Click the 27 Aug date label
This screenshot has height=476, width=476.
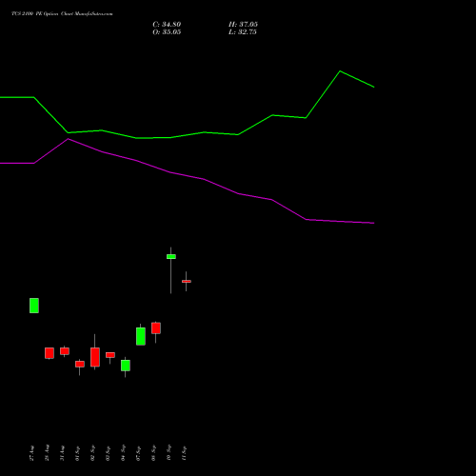point(31,453)
